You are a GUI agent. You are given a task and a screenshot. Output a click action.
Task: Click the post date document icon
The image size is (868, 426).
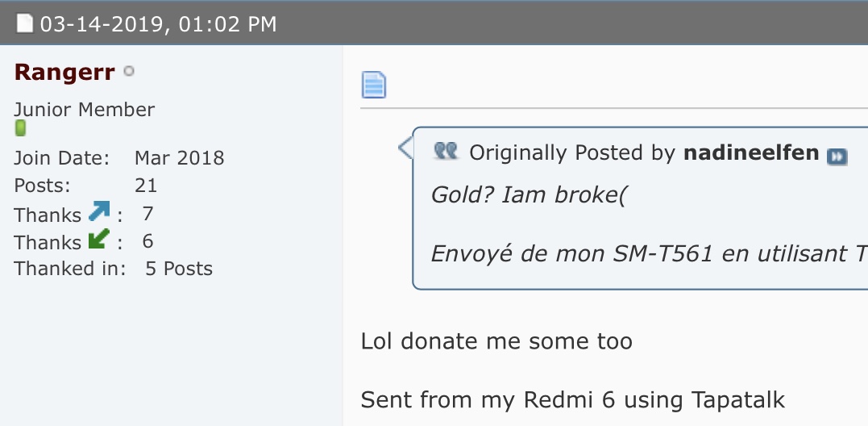[x=24, y=23]
